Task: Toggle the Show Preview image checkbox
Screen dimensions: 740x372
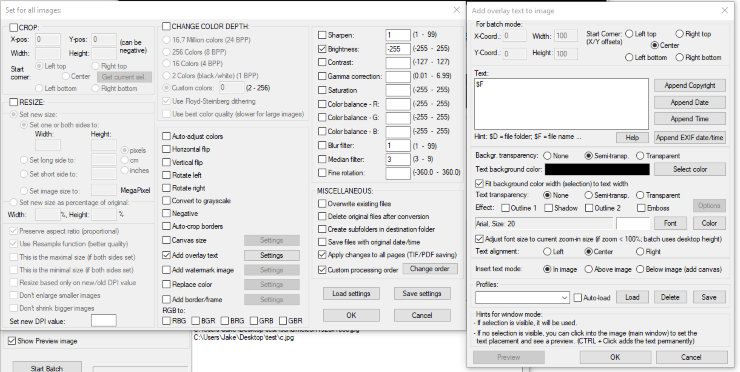Action: [x=12, y=341]
